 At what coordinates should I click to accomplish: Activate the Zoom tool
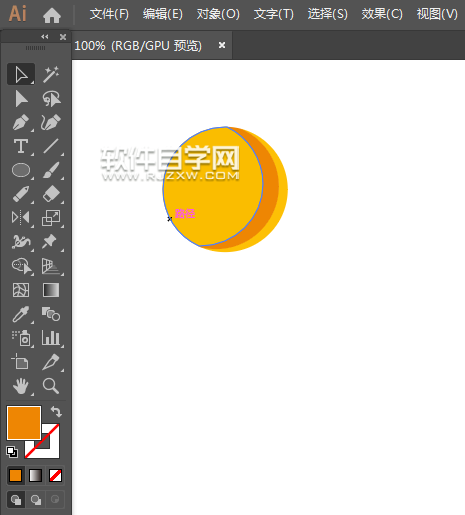(x=51, y=386)
